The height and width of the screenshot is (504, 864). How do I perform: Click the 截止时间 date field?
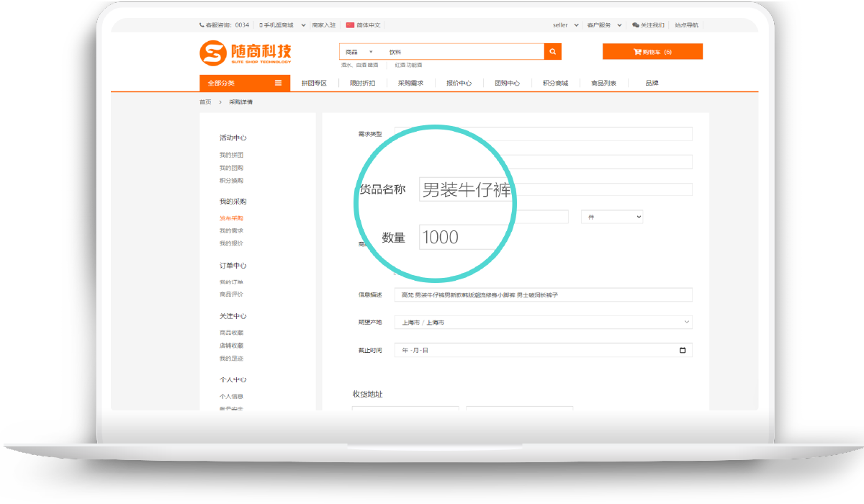click(544, 351)
